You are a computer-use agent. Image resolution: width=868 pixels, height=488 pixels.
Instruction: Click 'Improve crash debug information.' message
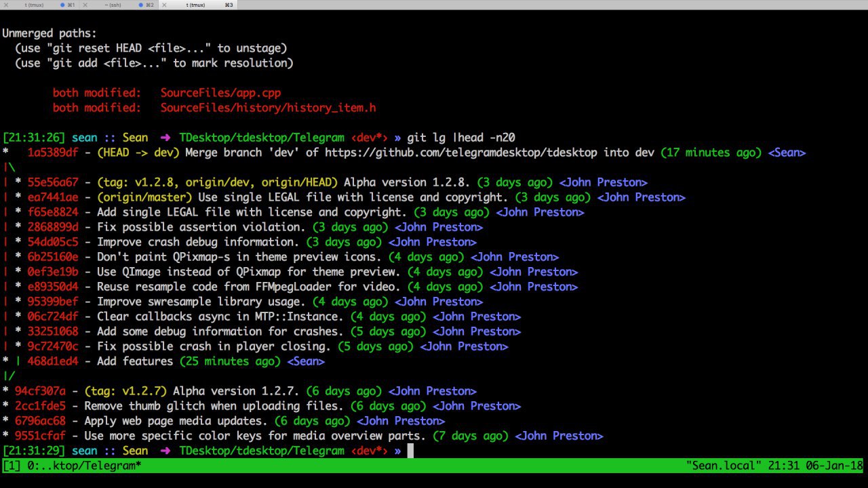[x=198, y=242]
